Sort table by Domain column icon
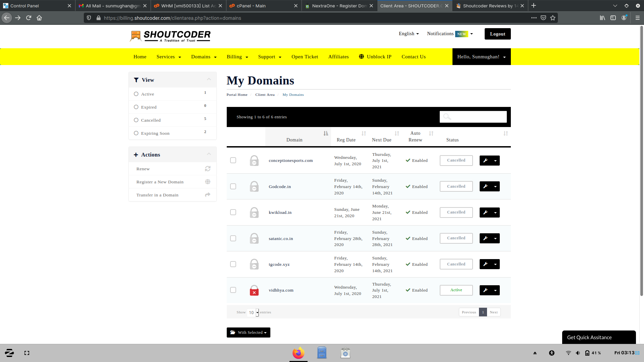Screen dimensions: 644x362 (x=326, y=133)
